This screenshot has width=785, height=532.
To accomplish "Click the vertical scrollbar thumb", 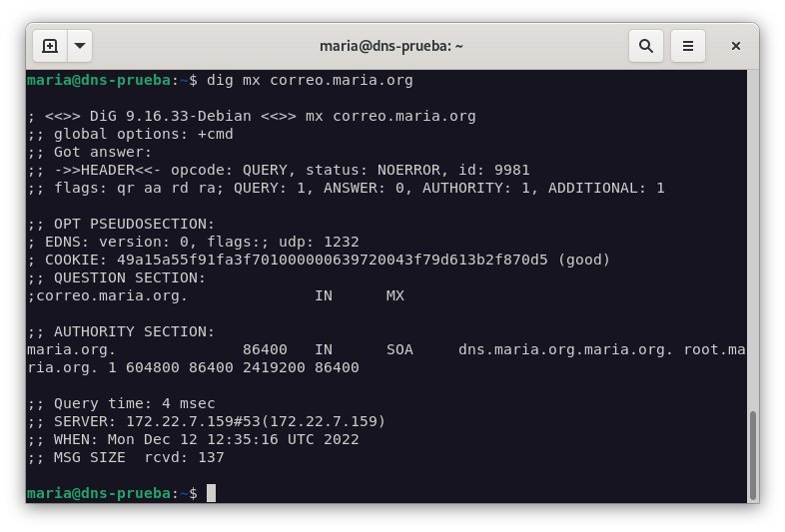I will (x=752, y=454).
